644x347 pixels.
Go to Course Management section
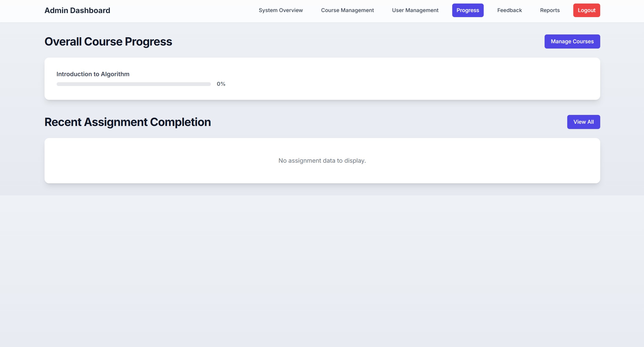click(x=347, y=10)
